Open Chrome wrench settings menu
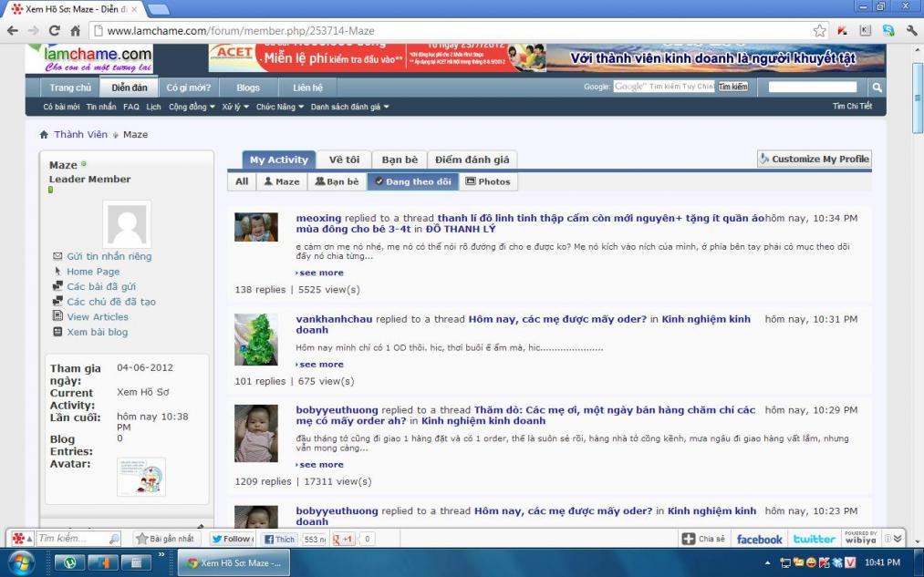 coord(910,30)
